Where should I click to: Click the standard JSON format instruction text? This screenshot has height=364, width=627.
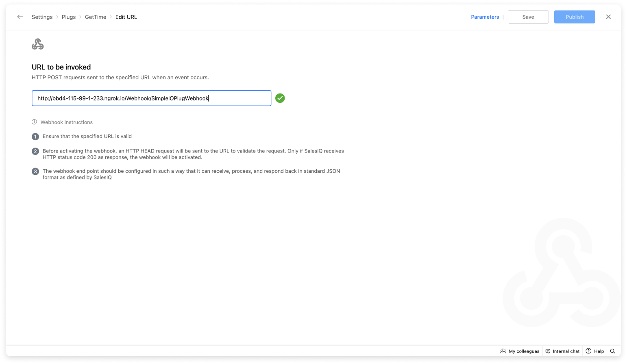point(191,174)
